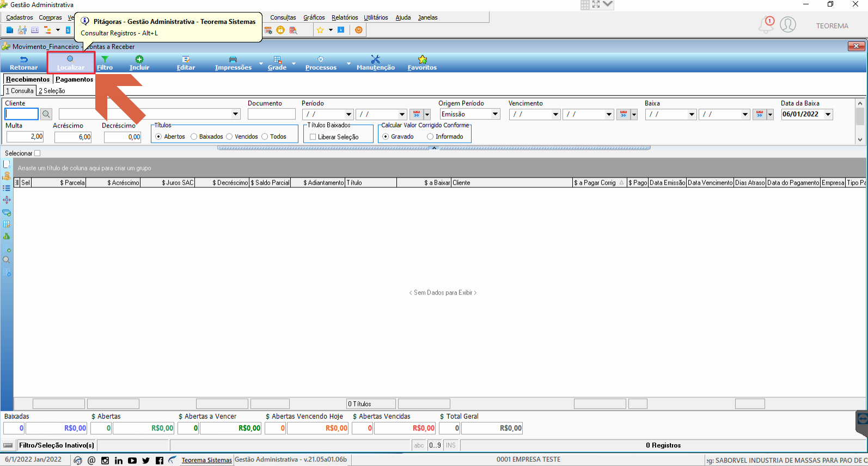Click the Multa value field
Image resolution: width=868 pixels, height=466 pixels.
pos(25,137)
